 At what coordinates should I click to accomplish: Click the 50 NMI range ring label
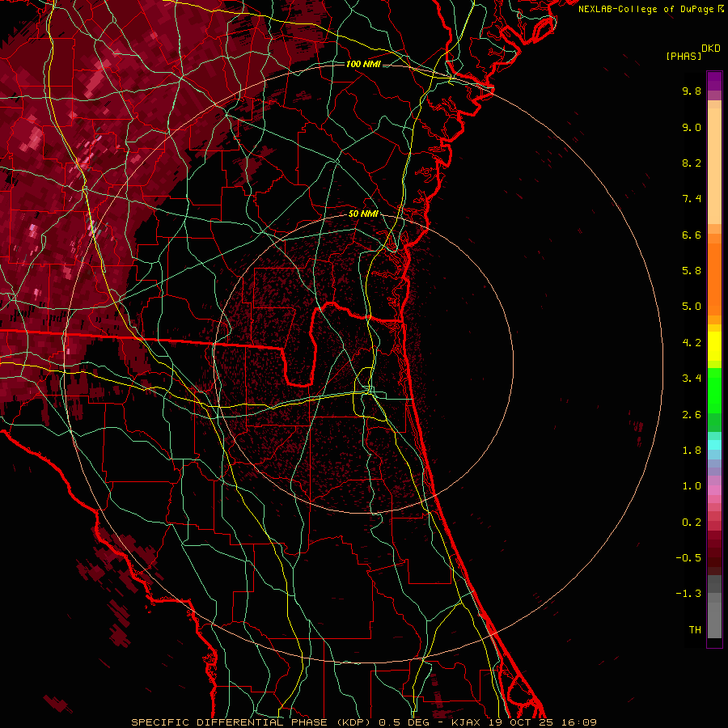[363, 214]
